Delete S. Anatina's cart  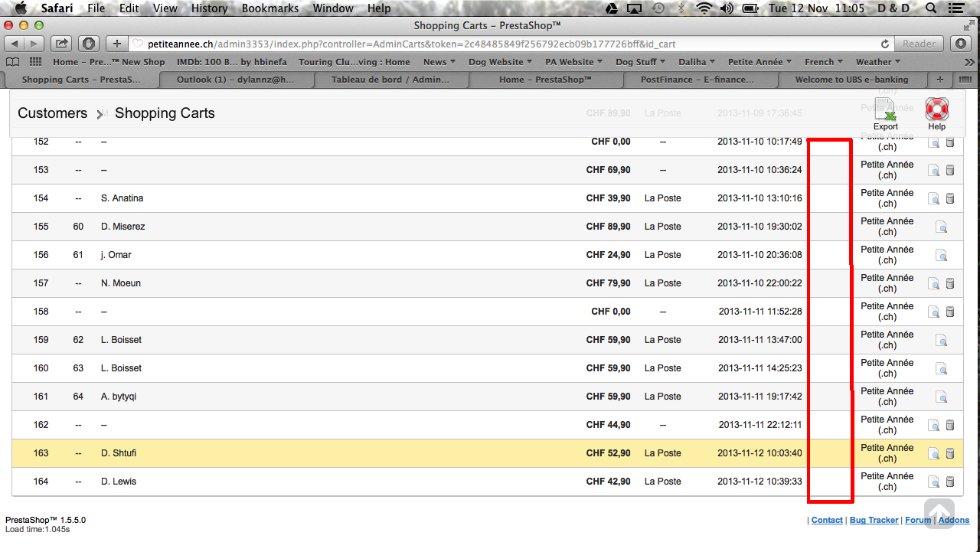(x=950, y=198)
